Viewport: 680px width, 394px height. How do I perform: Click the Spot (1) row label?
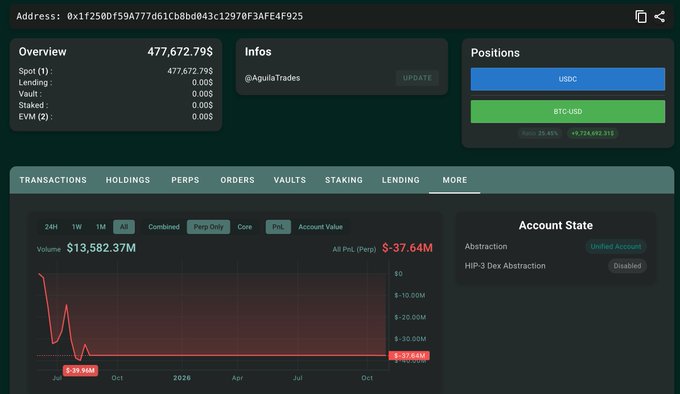point(35,71)
